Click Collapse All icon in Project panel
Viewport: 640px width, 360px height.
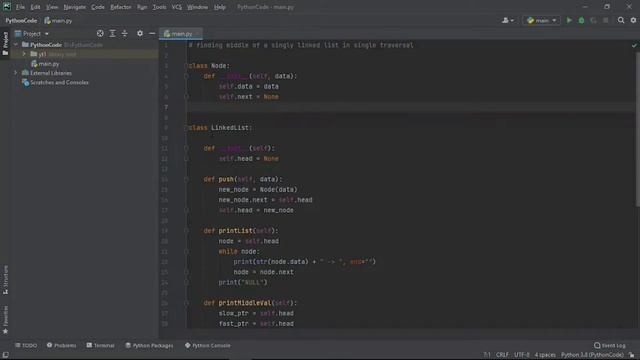[124, 33]
